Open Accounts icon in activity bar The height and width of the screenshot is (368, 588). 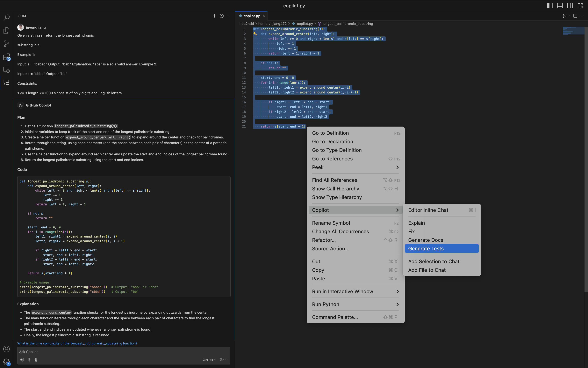click(x=7, y=349)
